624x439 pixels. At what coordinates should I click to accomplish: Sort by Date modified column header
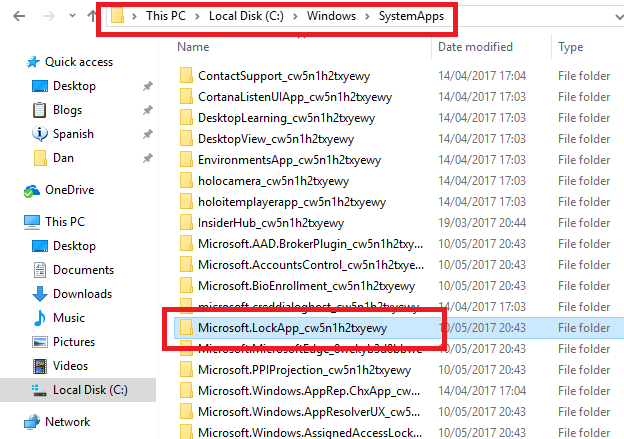coord(475,47)
